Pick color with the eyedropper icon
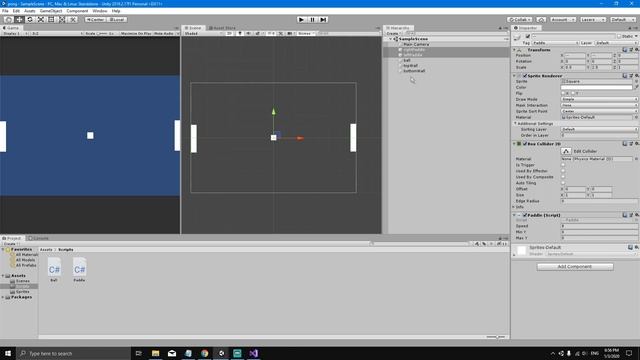The height and width of the screenshot is (360, 640). [x=636, y=87]
